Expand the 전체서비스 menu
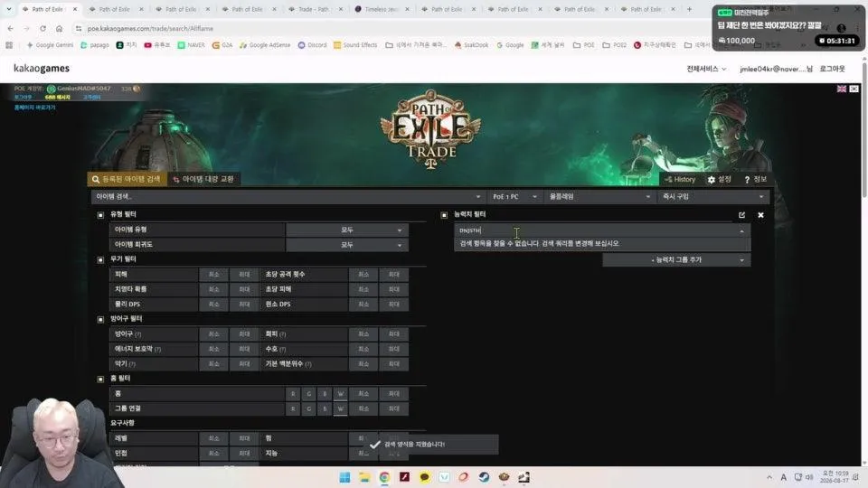 pyautogui.click(x=706, y=69)
